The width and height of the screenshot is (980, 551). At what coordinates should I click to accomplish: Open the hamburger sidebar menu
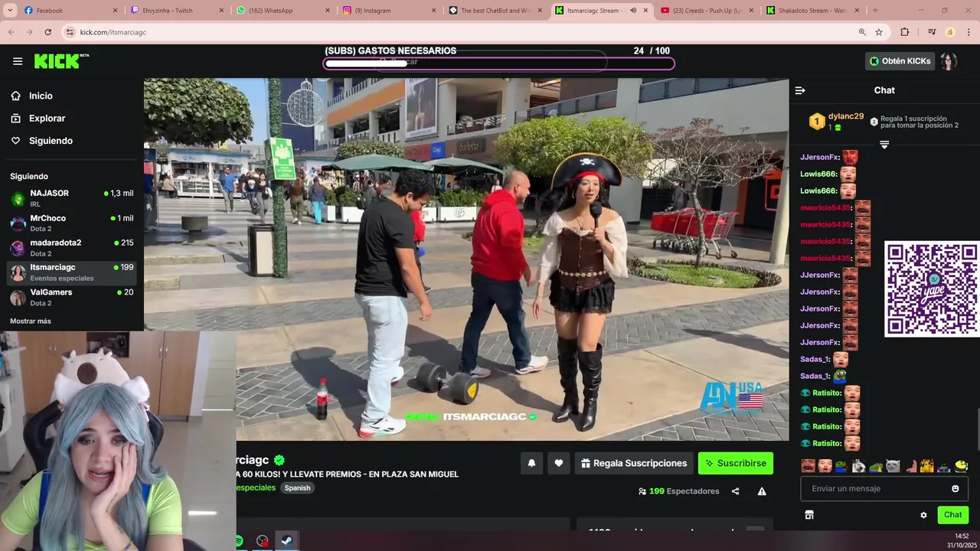[18, 61]
